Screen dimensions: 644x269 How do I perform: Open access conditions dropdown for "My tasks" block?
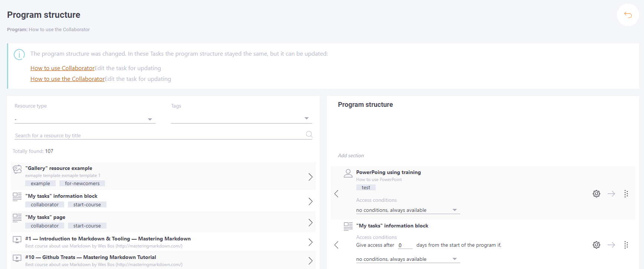[x=408, y=259]
